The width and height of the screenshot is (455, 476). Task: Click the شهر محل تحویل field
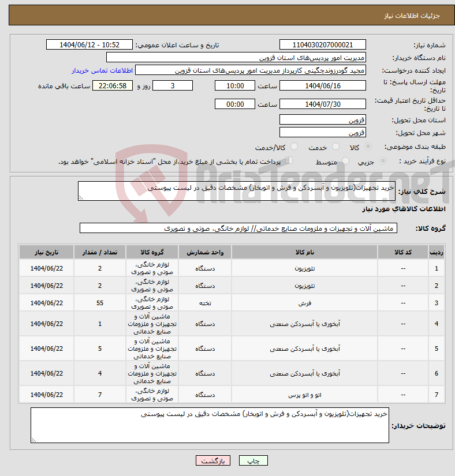tap(323, 132)
